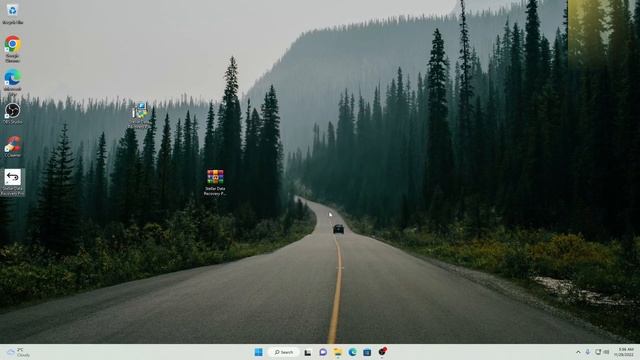Select the Microsoft Edge desktop shortcut
The height and width of the screenshot is (360, 640).
point(13,82)
